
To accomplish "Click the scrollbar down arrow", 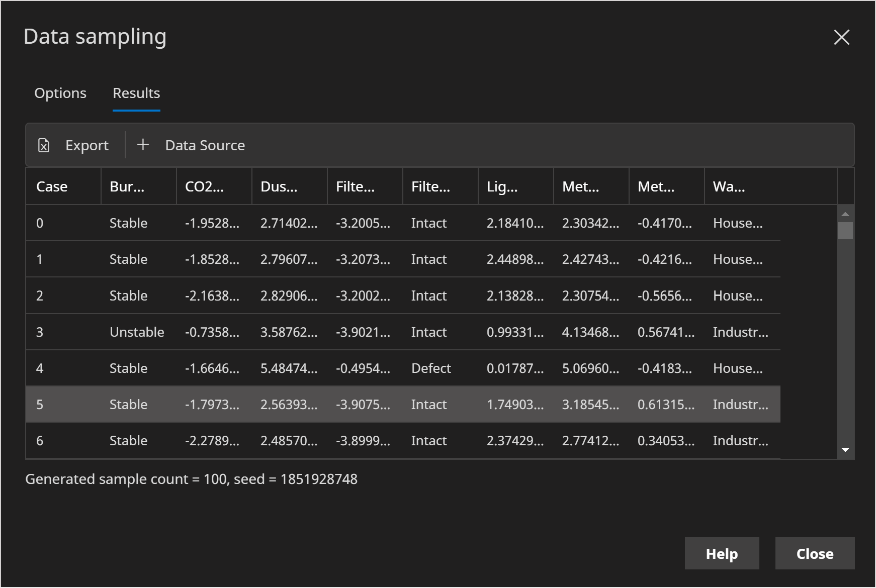I will point(846,451).
